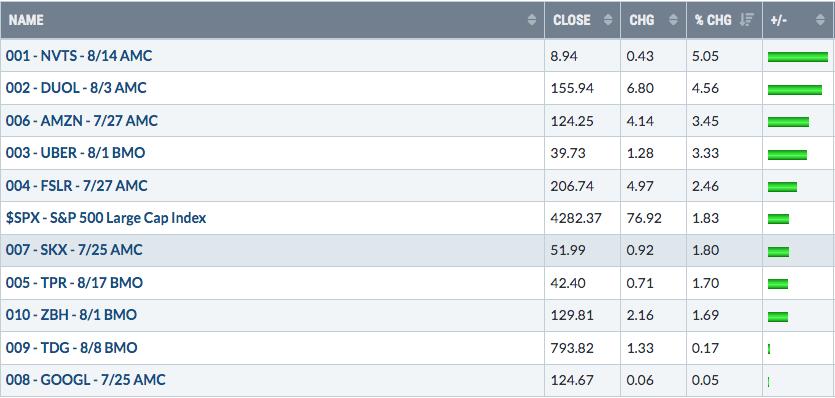Click the +/- column sort arrows
835x398 pixels.
coord(820,20)
